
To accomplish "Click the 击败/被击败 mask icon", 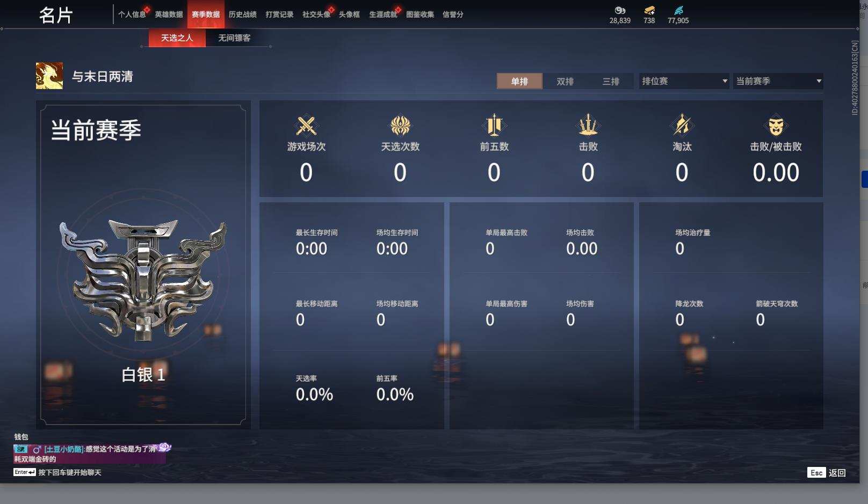I will pos(776,126).
